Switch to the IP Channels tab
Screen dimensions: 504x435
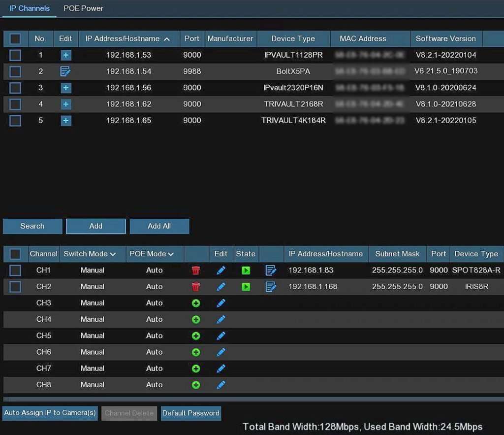tap(30, 8)
